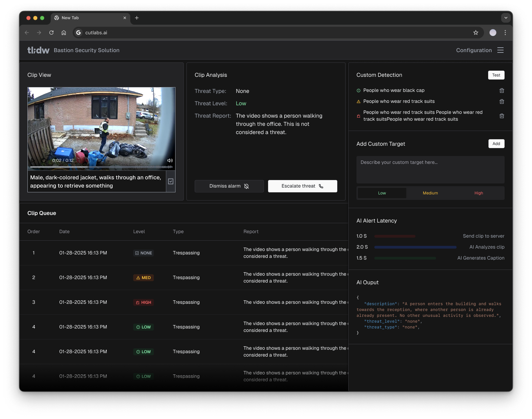Check the box beside the clip caption
Viewport: 532px width, 419px height.
pos(171,181)
